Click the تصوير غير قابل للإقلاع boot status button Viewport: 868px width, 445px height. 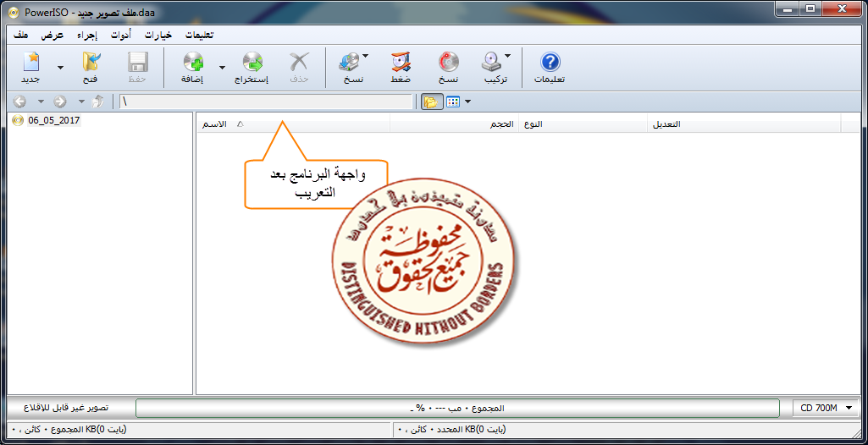click(66, 408)
